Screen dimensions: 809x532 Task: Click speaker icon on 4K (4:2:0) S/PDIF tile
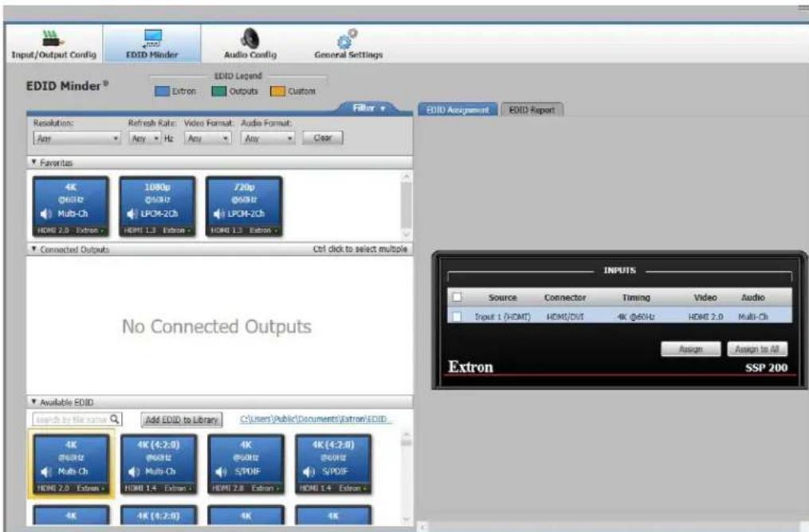point(309,471)
